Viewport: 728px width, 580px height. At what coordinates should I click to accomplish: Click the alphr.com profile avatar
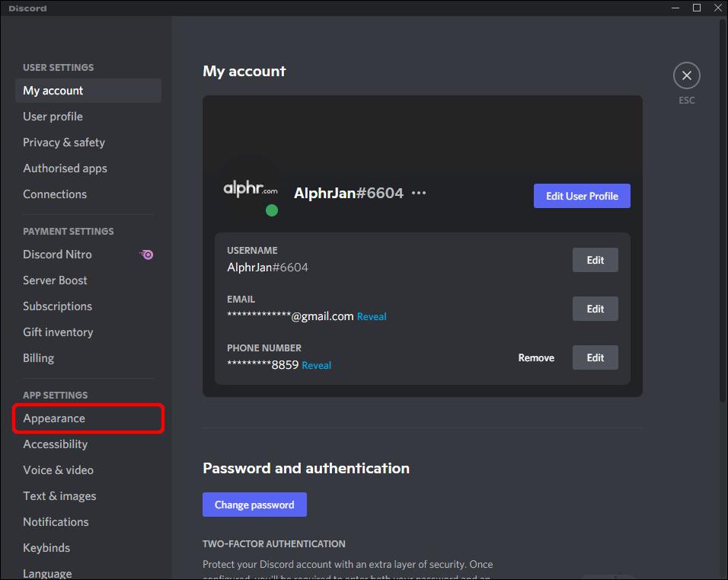pos(250,188)
